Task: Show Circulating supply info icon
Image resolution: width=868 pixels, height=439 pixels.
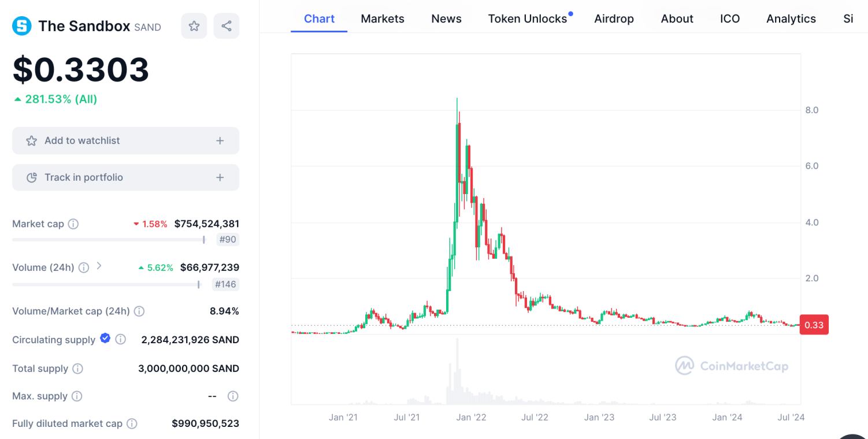Action: (x=120, y=340)
